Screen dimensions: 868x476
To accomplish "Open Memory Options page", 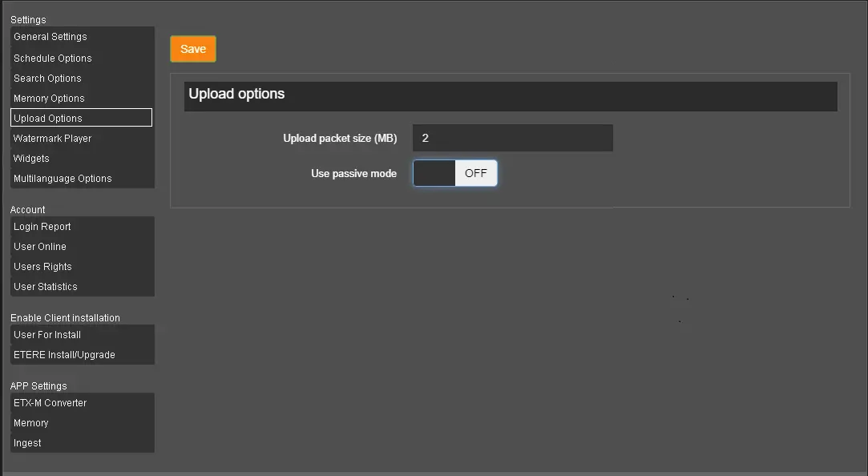I will click(50, 99).
